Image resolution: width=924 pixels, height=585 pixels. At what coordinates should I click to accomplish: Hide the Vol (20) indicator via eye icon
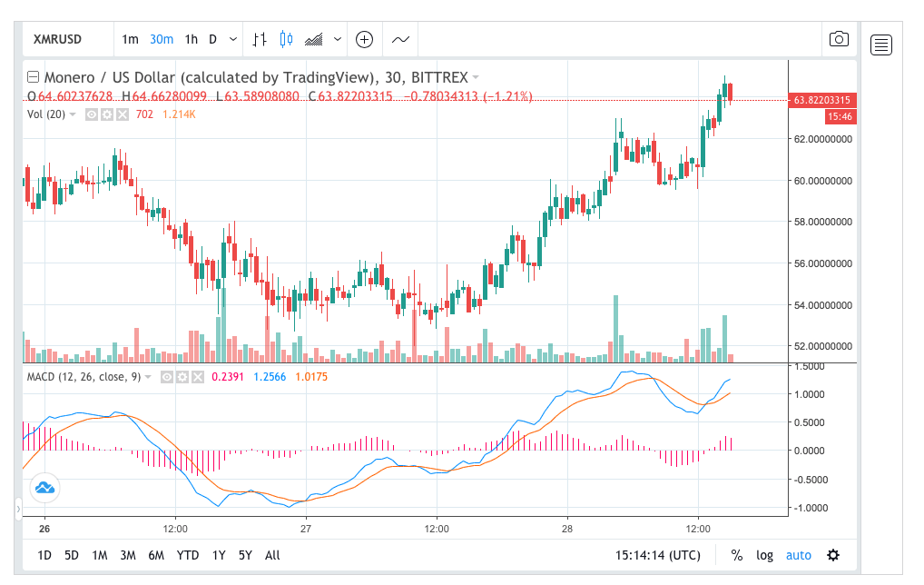pos(92,114)
